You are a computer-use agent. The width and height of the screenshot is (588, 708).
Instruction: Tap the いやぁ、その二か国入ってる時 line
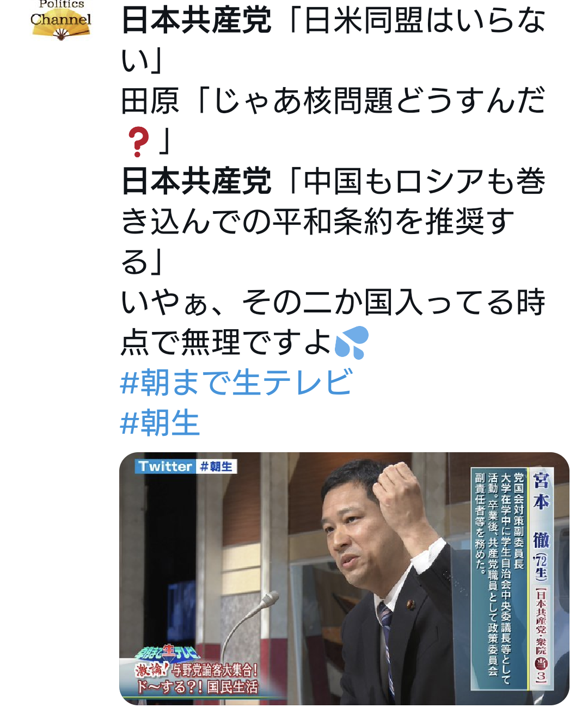[x=333, y=301]
